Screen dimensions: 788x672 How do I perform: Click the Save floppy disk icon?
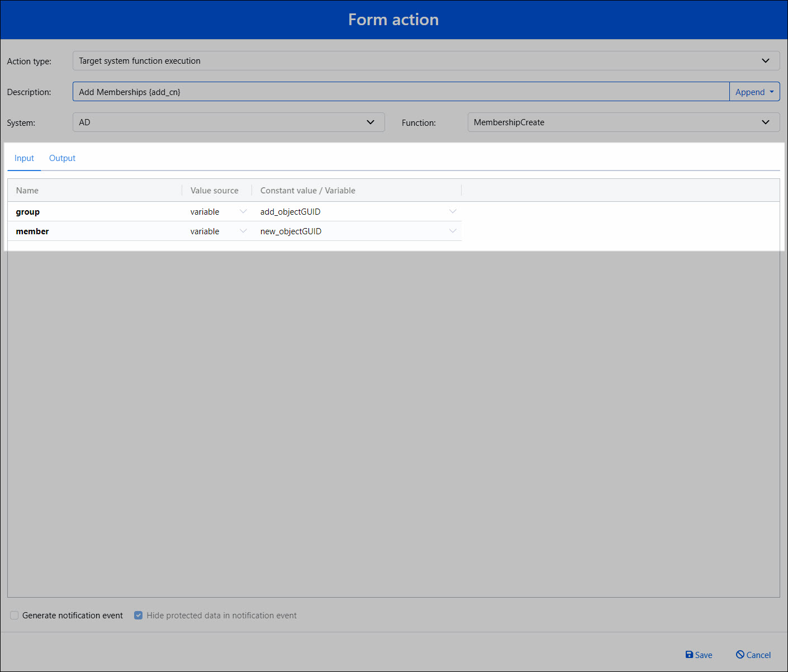[689, 655]
